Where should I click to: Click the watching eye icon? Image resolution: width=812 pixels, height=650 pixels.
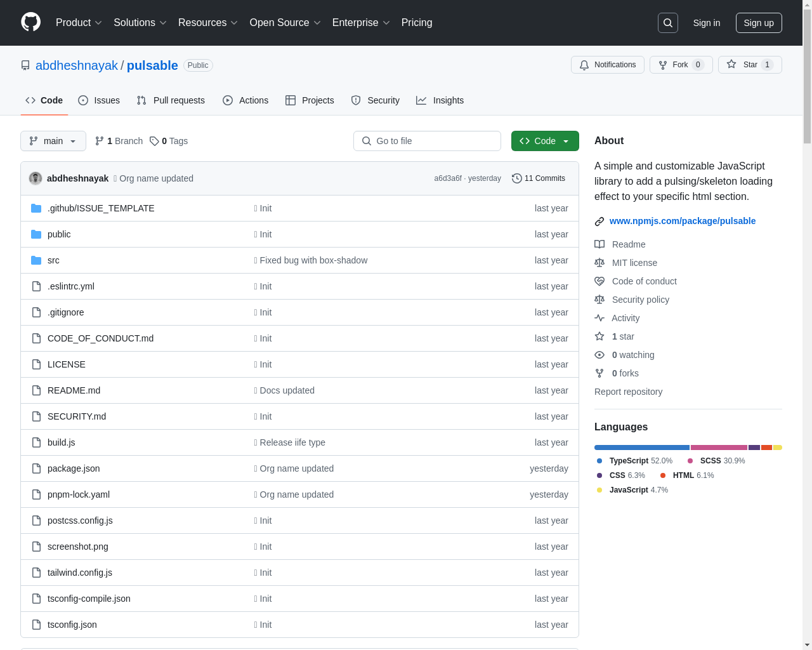(x=599, y=355)
